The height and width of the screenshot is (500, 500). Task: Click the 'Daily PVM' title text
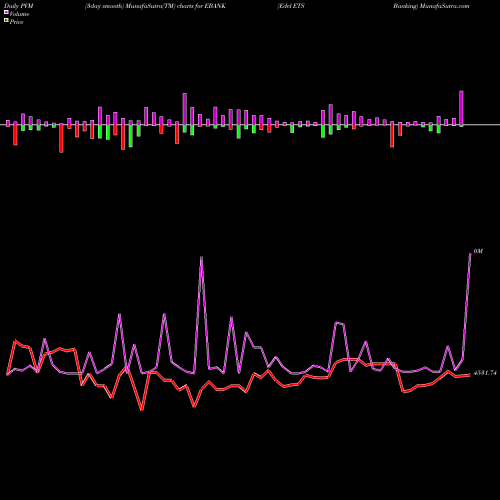tap(19, 6)
